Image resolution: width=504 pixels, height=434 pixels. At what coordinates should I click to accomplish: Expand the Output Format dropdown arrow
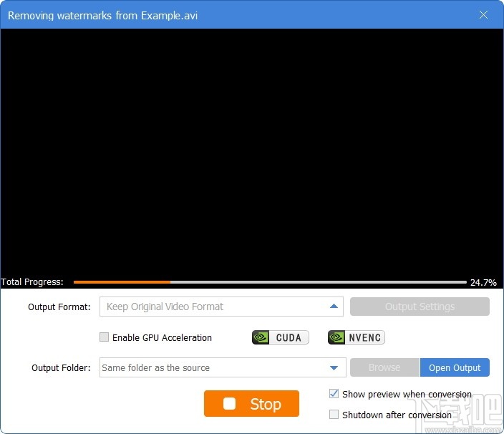tap(334, 307)
